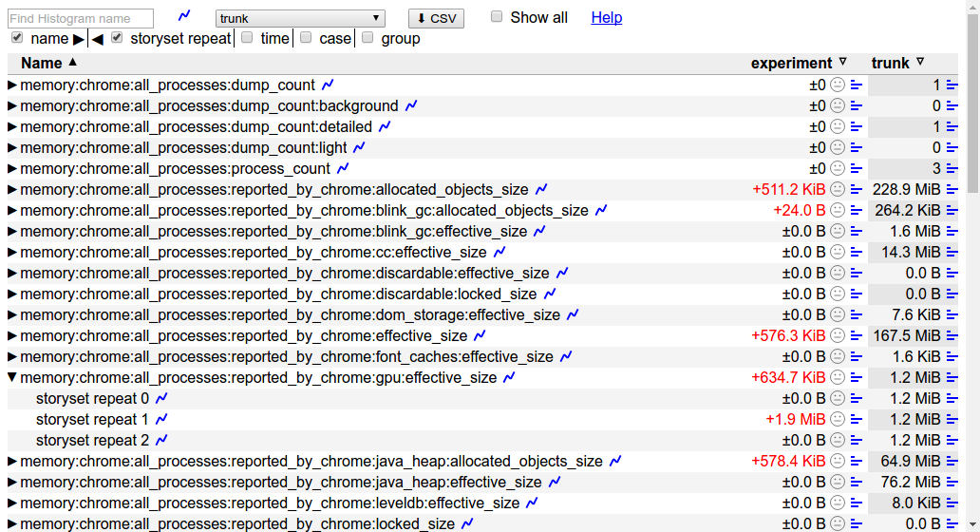Select the 76.2 MiB trunk value
The width and height of the screenshot is (980, 532).
coord(910,482)
